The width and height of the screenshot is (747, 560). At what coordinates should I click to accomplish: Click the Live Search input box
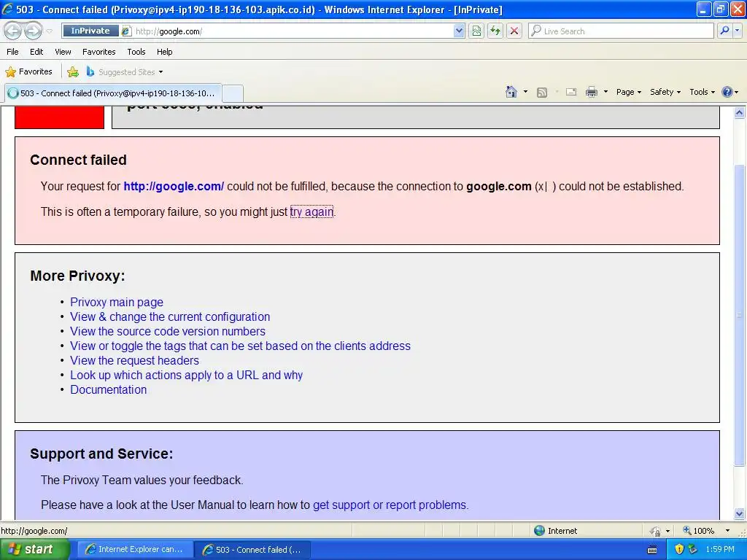(622, 31)
